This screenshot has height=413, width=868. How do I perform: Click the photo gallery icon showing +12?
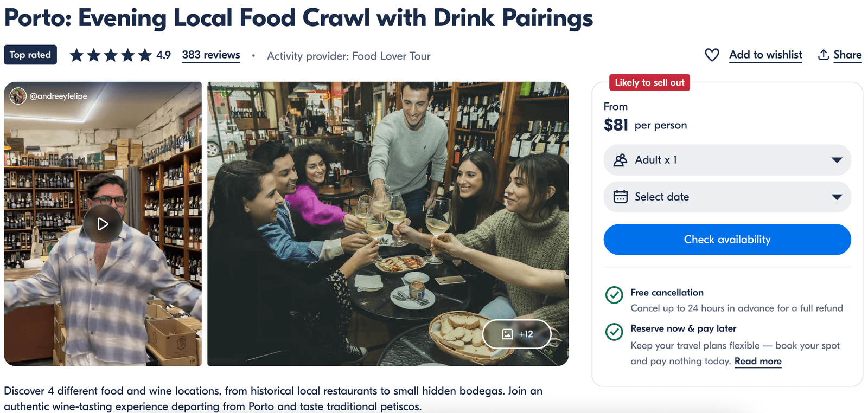tap(507, 334)
